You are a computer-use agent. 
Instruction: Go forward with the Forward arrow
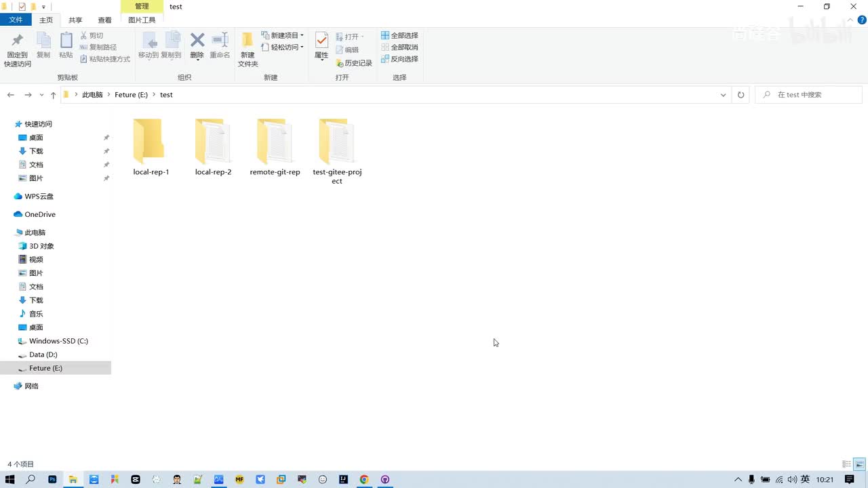tap(28, 95)
